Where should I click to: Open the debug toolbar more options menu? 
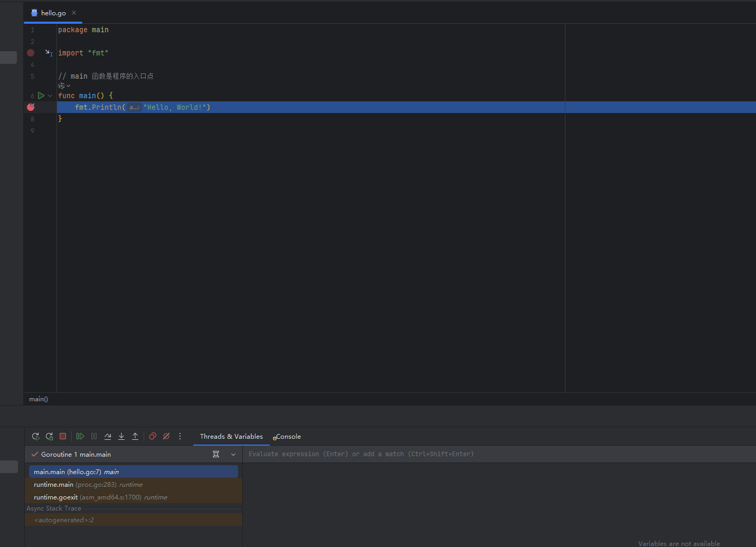point(180,436)
